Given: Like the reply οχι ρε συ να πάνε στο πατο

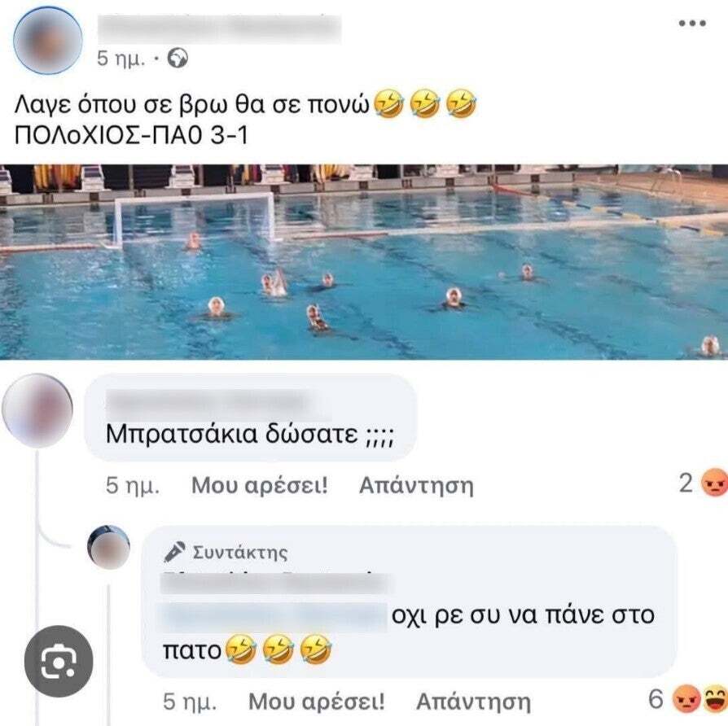Looking at the screenshot, I should tap(317, 702).
